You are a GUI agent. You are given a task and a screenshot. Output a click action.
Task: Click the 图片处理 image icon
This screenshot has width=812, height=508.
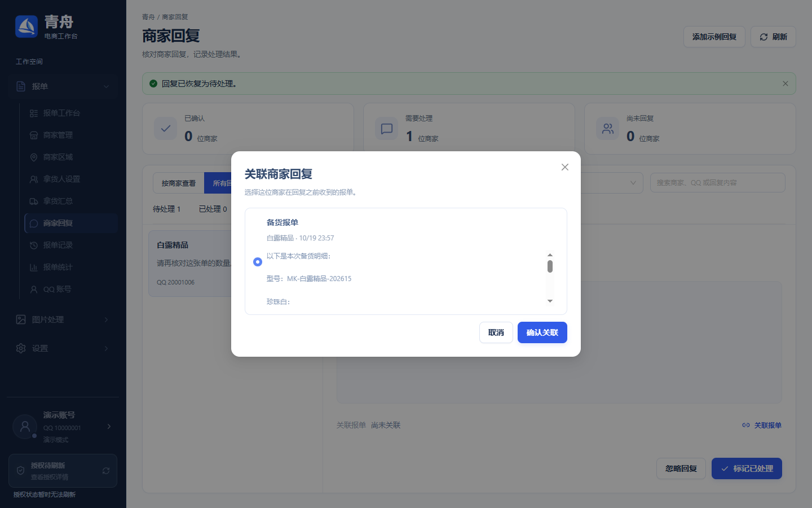tap(21, 319)
